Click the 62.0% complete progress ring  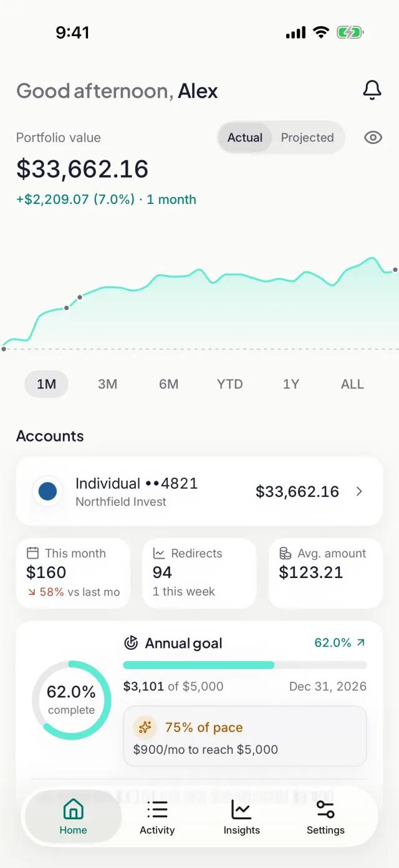tap(71, 700)
